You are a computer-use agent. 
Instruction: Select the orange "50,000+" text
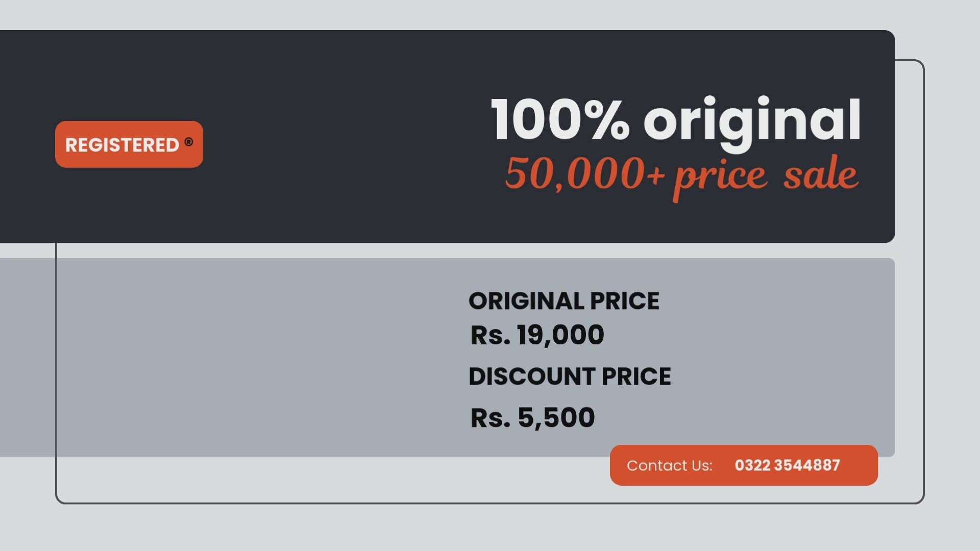point(584,174)
